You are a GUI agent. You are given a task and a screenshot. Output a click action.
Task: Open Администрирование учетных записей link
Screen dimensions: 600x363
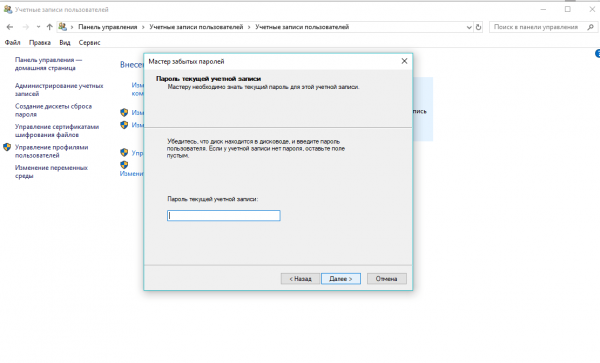tap(59, 90)
